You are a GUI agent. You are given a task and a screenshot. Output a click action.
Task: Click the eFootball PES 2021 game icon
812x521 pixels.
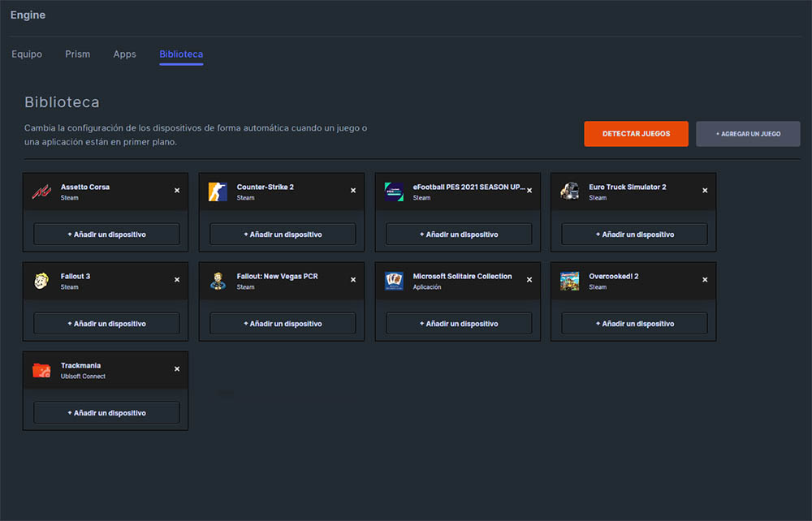pyautogui.click(x=394, y=192)
